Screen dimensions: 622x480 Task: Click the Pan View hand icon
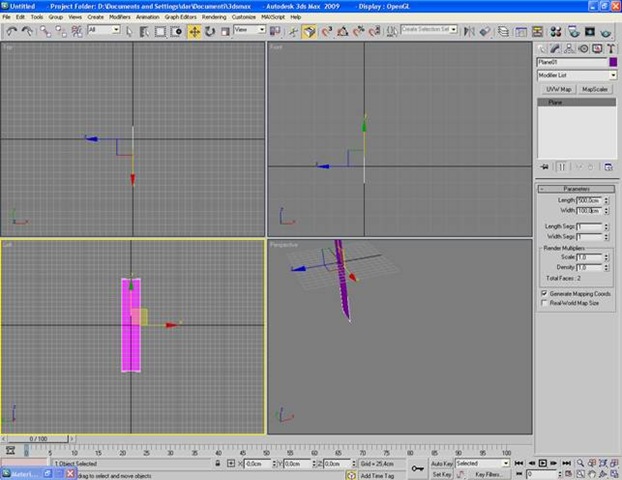pos(591,474)
